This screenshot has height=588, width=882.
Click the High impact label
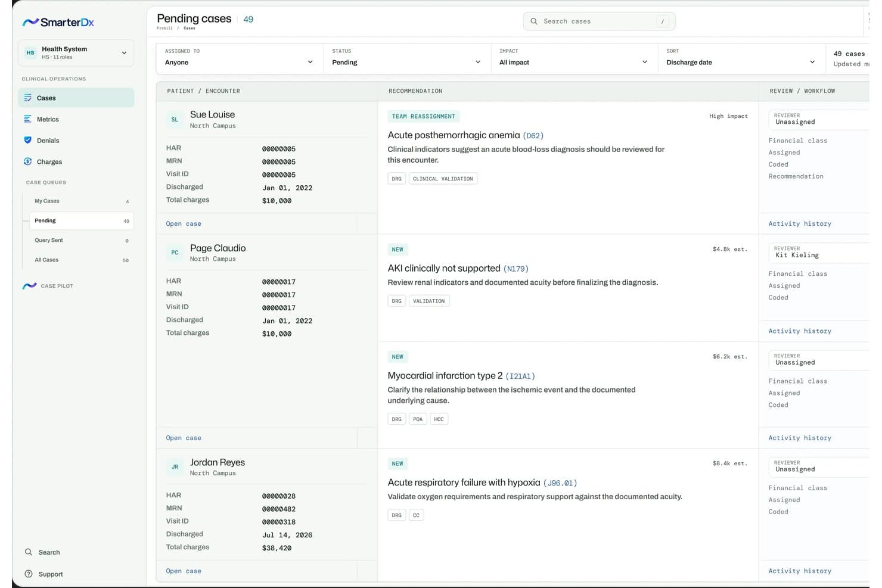[728, 116]
